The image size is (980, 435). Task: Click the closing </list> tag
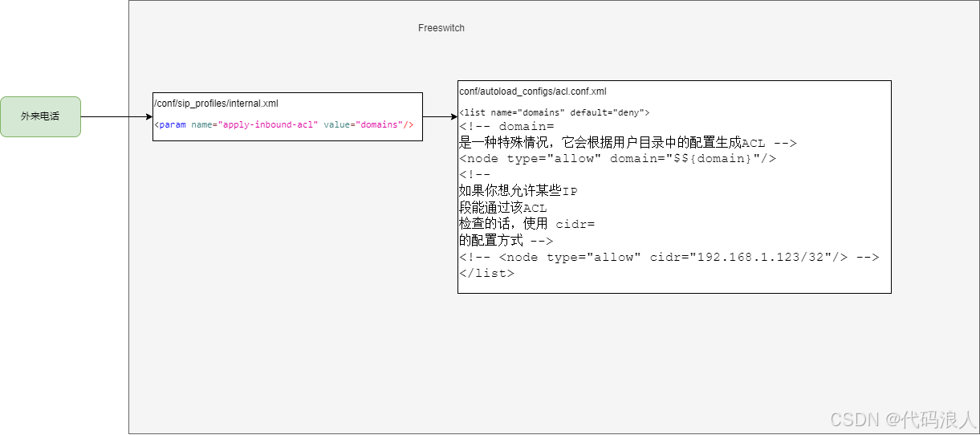point(486,273)
